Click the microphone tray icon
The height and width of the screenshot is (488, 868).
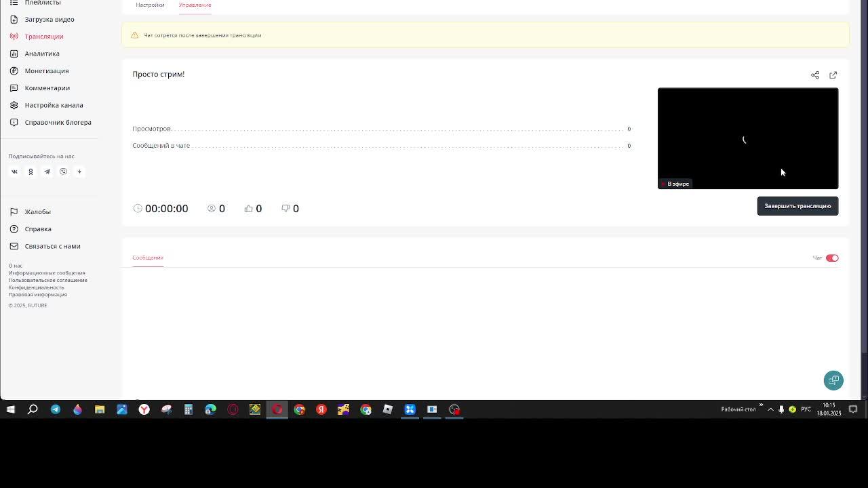tap(781, 409)
